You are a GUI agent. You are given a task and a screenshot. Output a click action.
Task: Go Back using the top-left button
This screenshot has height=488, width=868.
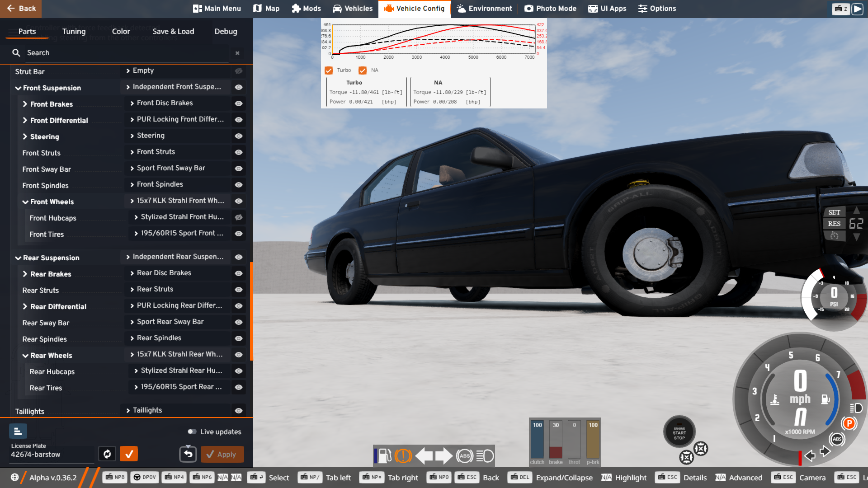pos(21,9)
